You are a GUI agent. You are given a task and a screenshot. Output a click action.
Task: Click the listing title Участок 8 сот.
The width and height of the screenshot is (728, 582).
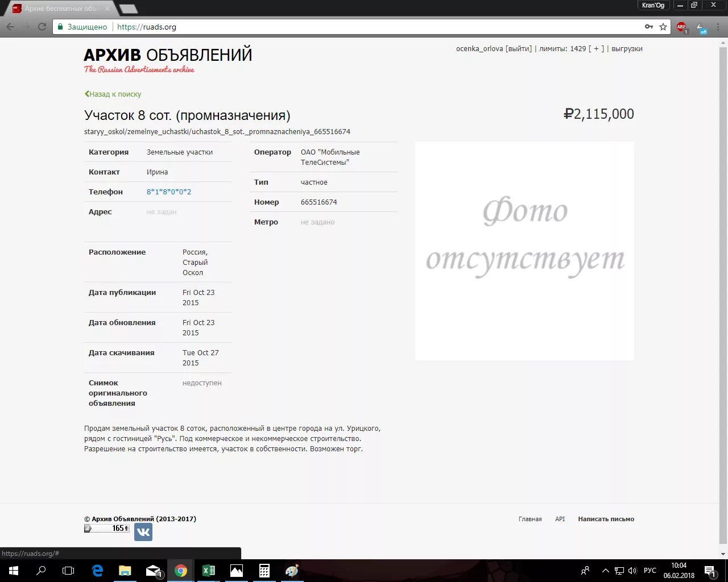click(187, 115)
